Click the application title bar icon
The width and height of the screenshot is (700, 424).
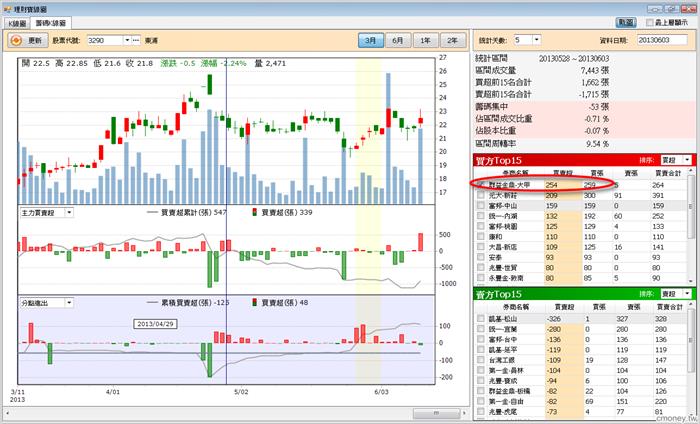[7, 8]
